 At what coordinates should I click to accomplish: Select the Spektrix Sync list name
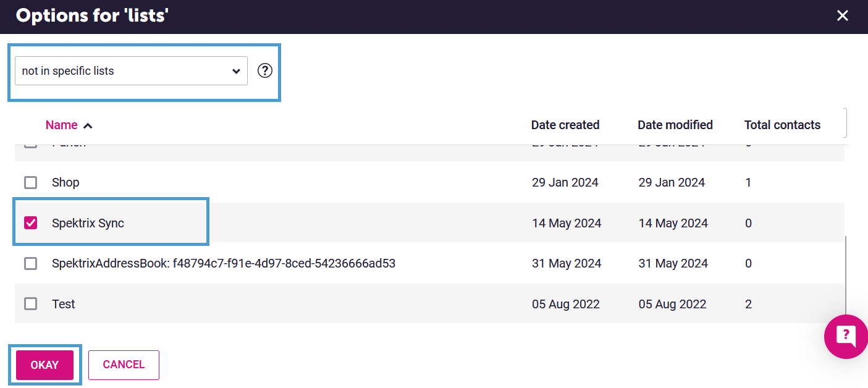(x=88, y=223)
